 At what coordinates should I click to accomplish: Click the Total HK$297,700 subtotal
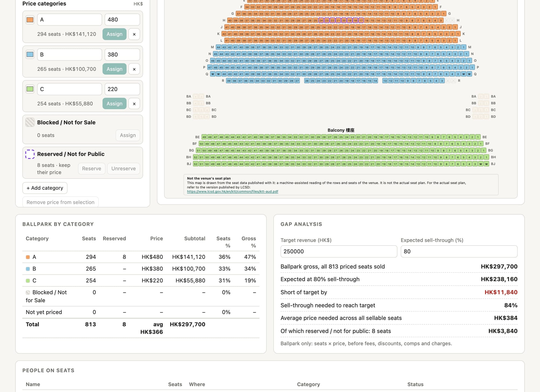coord(187,325)
